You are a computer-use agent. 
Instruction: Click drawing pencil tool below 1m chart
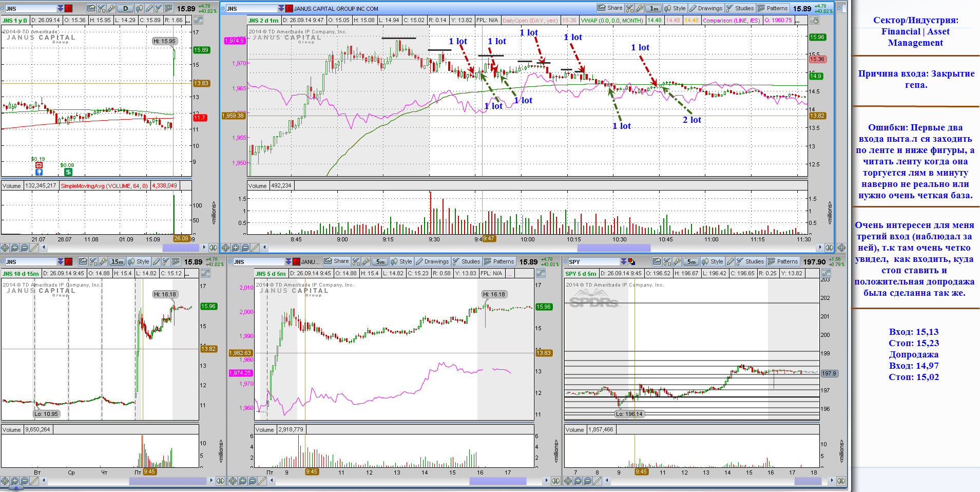click(255, 248)
